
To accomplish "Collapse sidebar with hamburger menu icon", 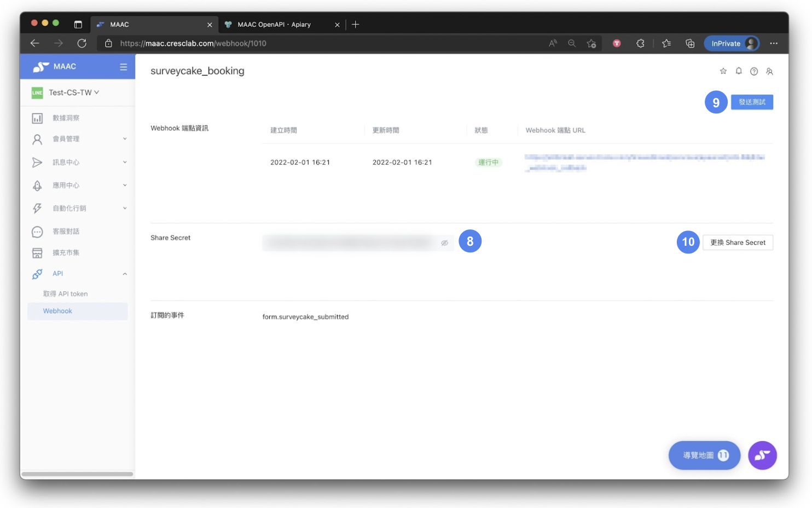I will tap(123, 67).
